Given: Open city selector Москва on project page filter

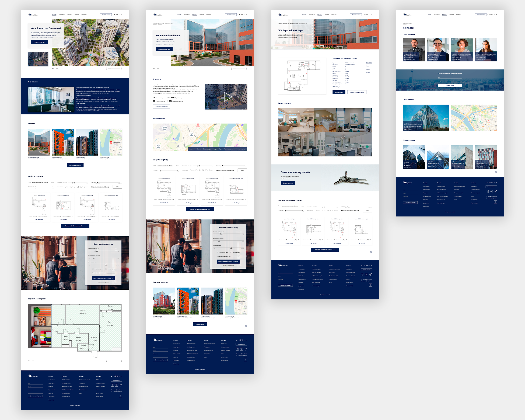Looking at the screenshot, I should click(x=165, y=166).
